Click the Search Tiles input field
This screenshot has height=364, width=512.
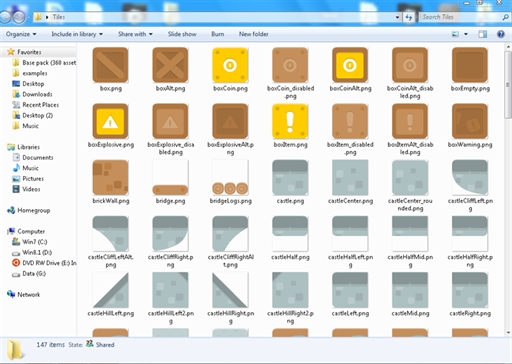coord(461,17)
